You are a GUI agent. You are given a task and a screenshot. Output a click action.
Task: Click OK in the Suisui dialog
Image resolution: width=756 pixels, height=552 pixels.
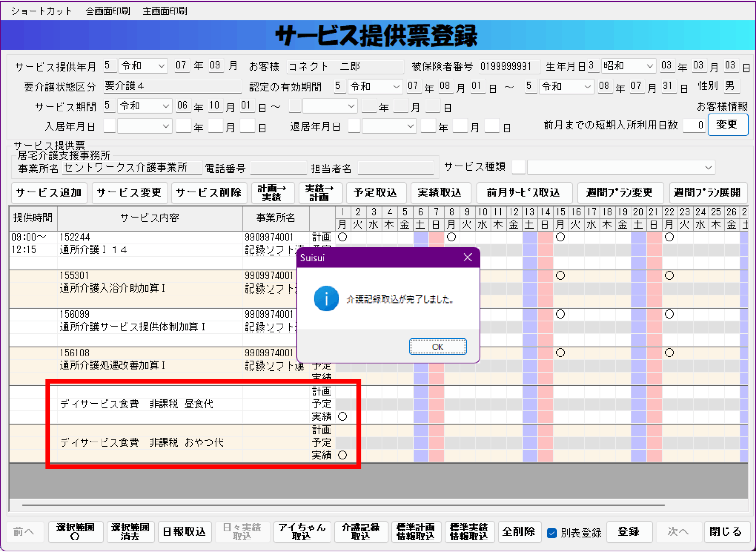(437, 347)
